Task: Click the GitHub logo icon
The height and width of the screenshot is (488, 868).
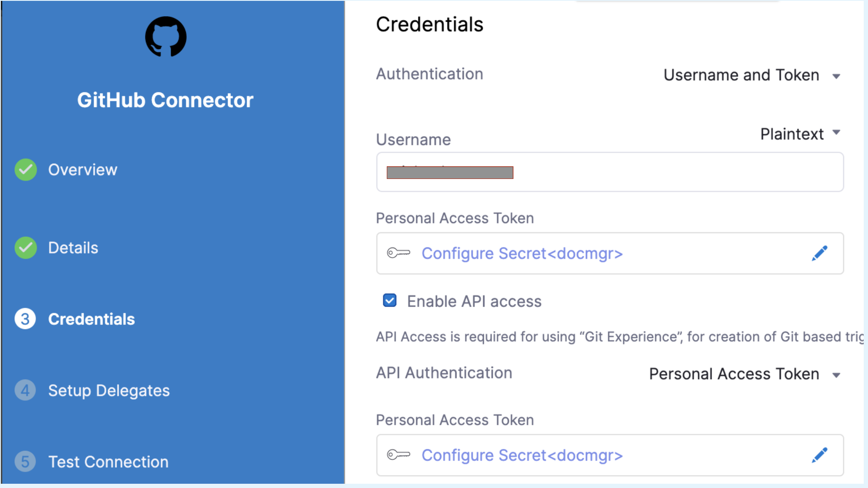Action: (166, 37)
